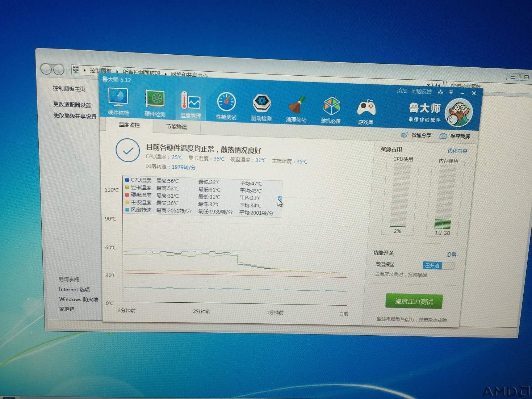
Task: Click 控制面板 breadcrumb in address bar
Action: click(x=100, y=71)
